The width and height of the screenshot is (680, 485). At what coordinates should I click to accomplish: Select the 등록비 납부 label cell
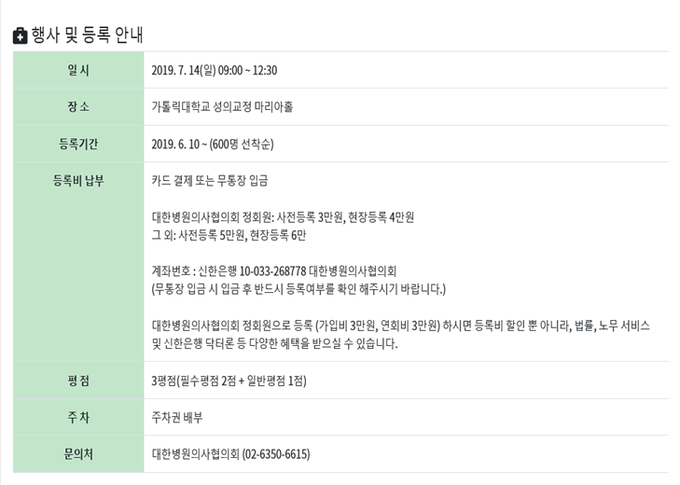coord(78,262)
